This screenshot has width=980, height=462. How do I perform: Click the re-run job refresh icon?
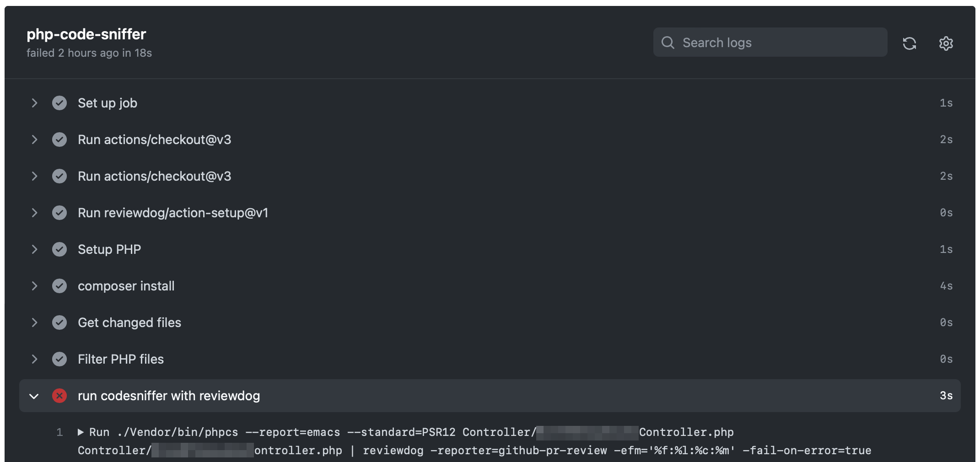tap(910, 43)
